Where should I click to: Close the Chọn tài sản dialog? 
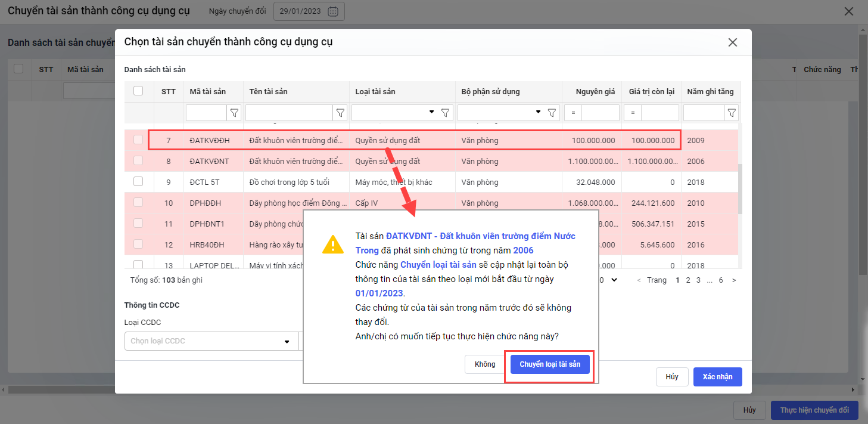[x=733, y=42]
